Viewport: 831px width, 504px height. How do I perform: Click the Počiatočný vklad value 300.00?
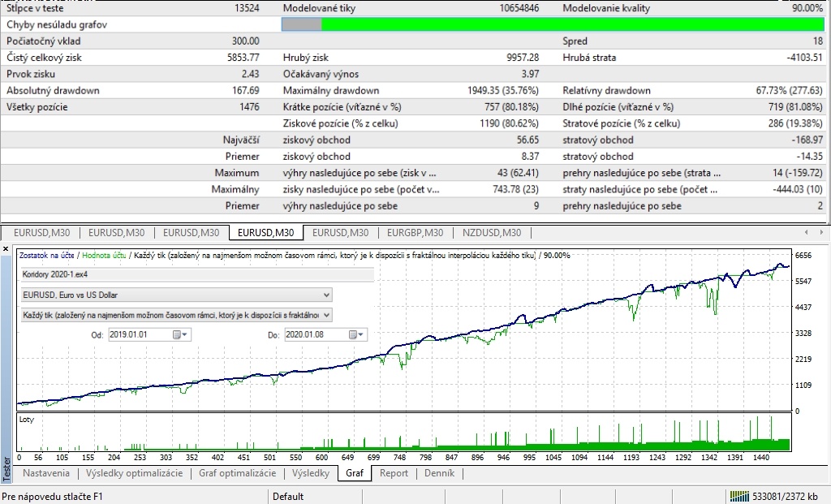(246, 41)
